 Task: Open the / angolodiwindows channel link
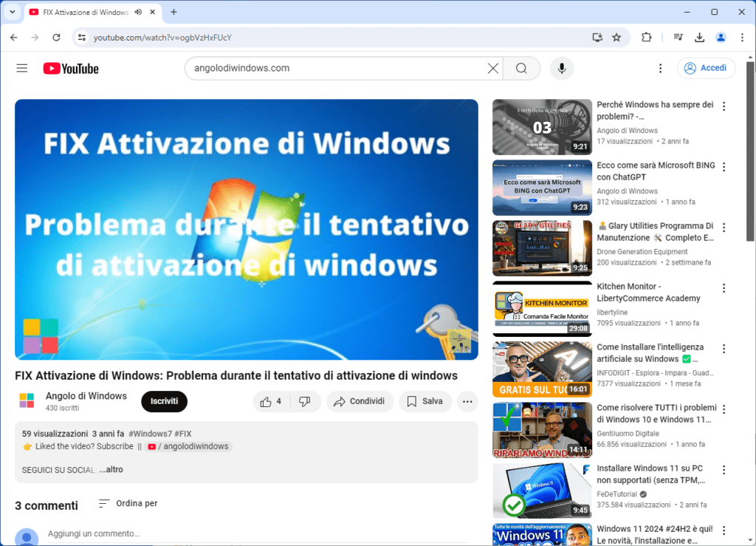(188, 447)
